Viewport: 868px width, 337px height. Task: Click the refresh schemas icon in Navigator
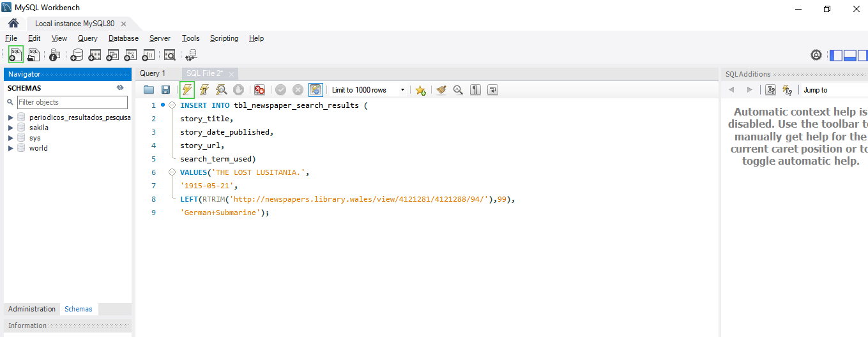click(x=119, y=88)
